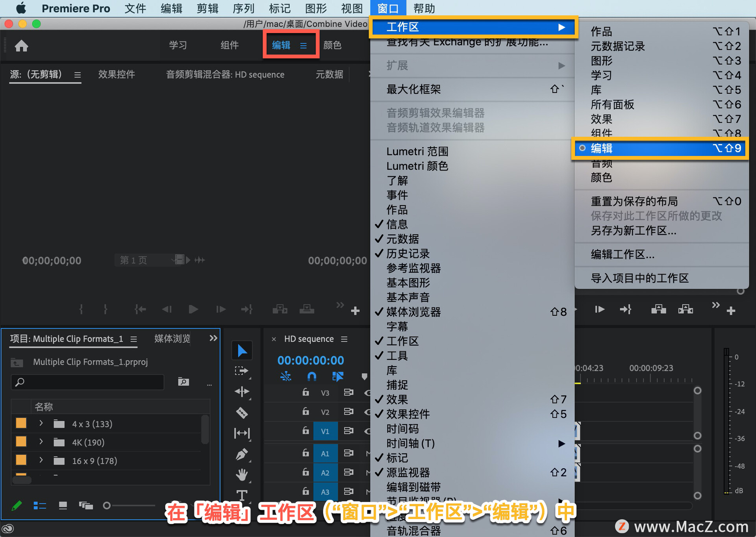The image size is (756, 537).
Task: Toggle lock on V3 track
Action: 306,393
